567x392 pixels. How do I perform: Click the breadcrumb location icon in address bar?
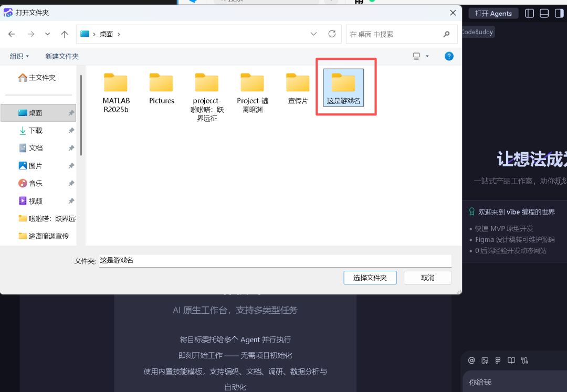click(x=85, y=34)
